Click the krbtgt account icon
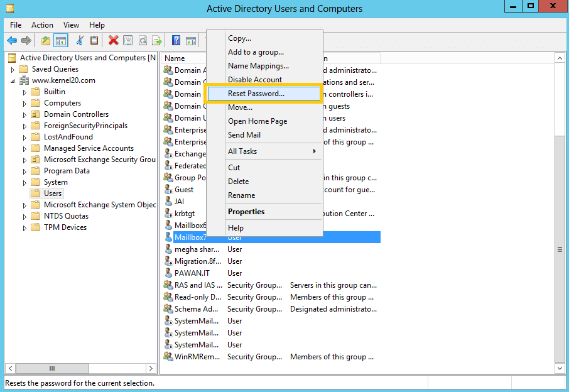569x392 pixels. pos(168,213)
